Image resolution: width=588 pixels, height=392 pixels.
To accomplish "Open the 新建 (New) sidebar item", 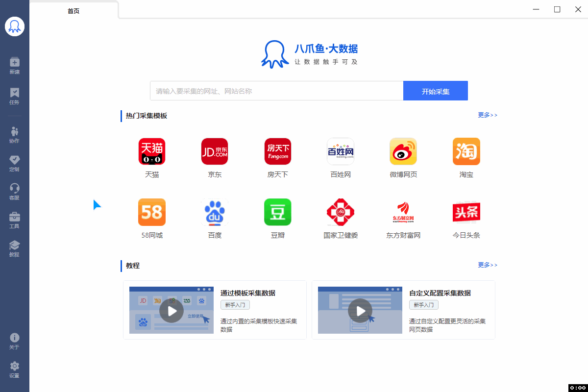I will [15, 65].
